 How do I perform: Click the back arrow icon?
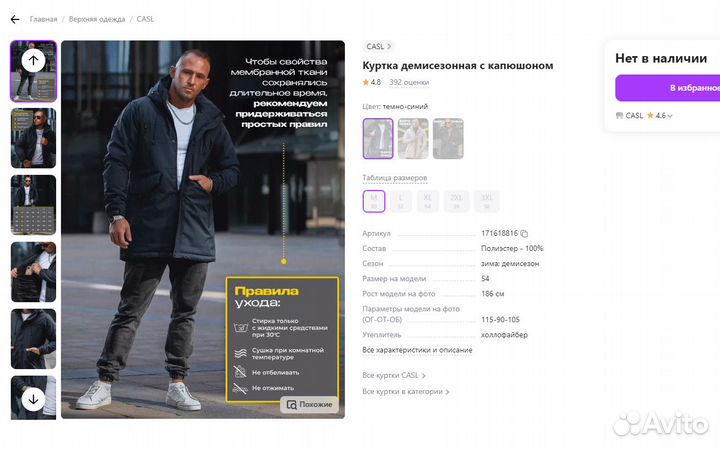tap(15, 19)
